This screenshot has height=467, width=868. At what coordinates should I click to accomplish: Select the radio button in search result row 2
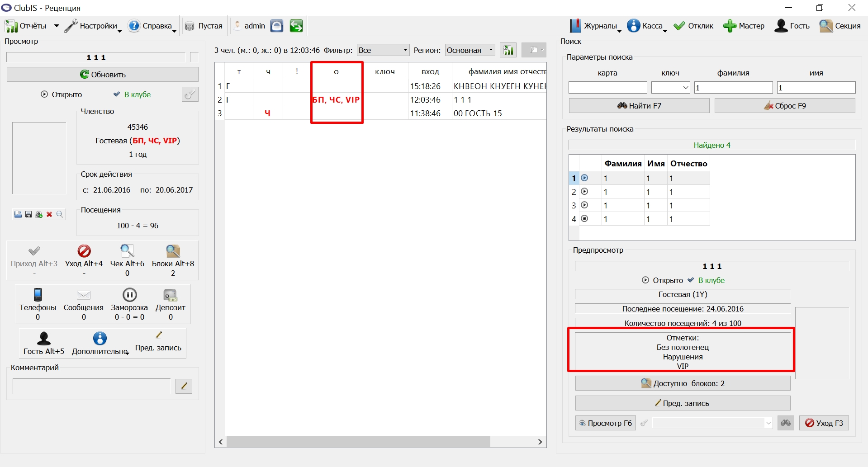click(x=584, y=192)
